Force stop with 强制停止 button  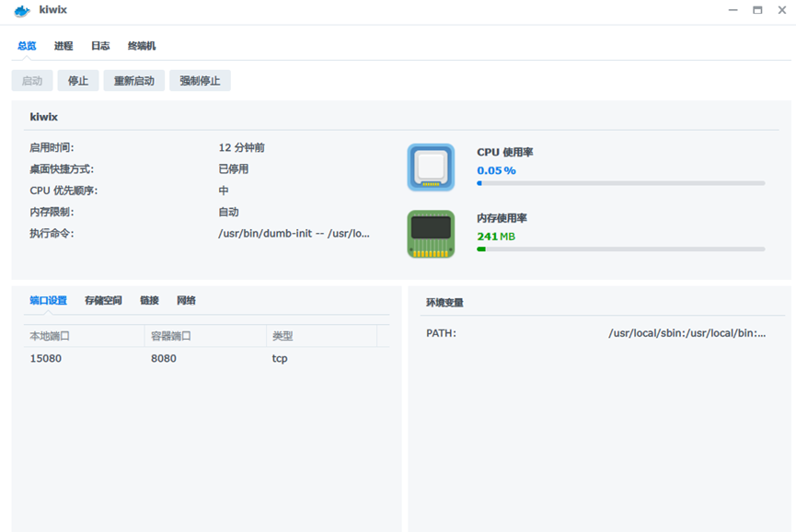point(200,81)
